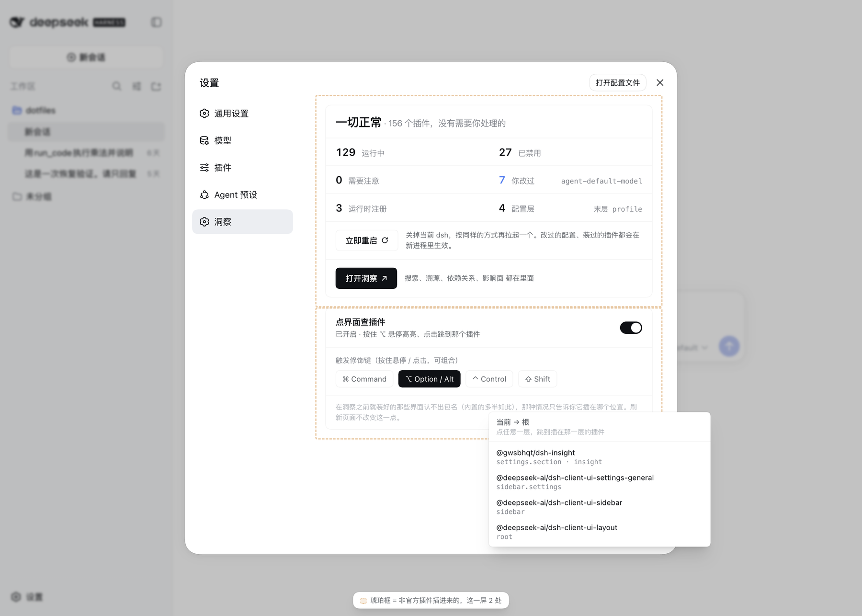Click the 打开洞察 button
862x616 pixels.
pos(366,278)
